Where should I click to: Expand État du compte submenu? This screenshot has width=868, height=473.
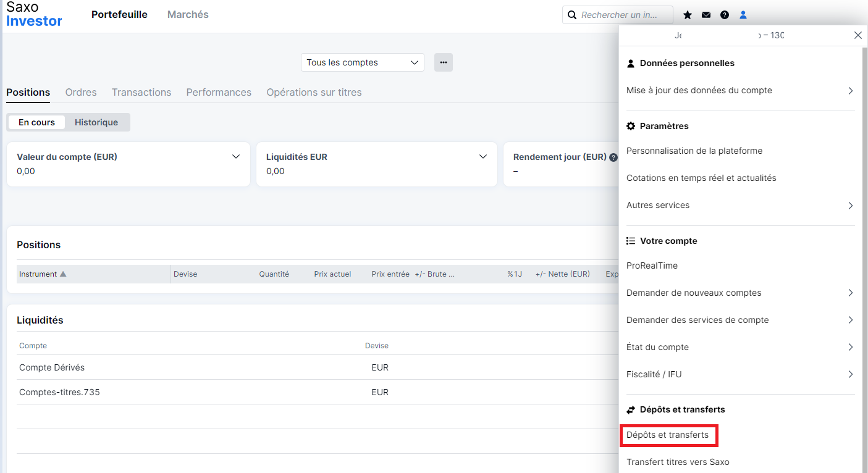click(740, 347)
